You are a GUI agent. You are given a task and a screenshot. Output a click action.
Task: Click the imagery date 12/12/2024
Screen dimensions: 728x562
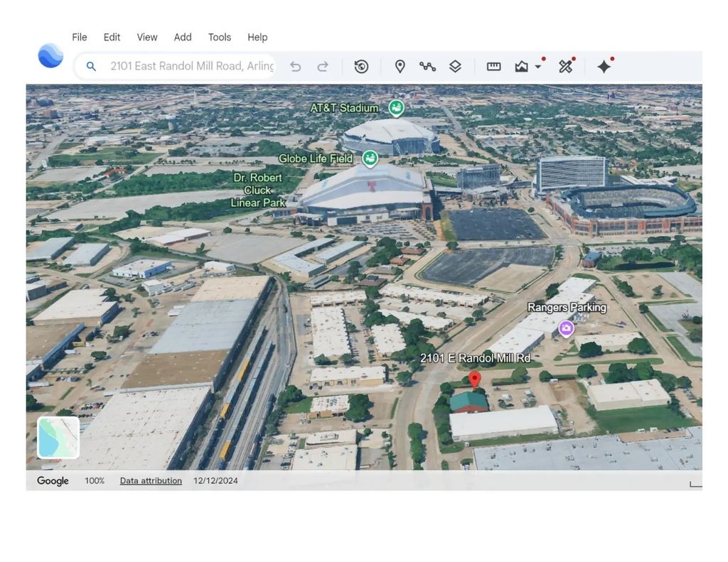pyautogui.click(x=215, y=481)
